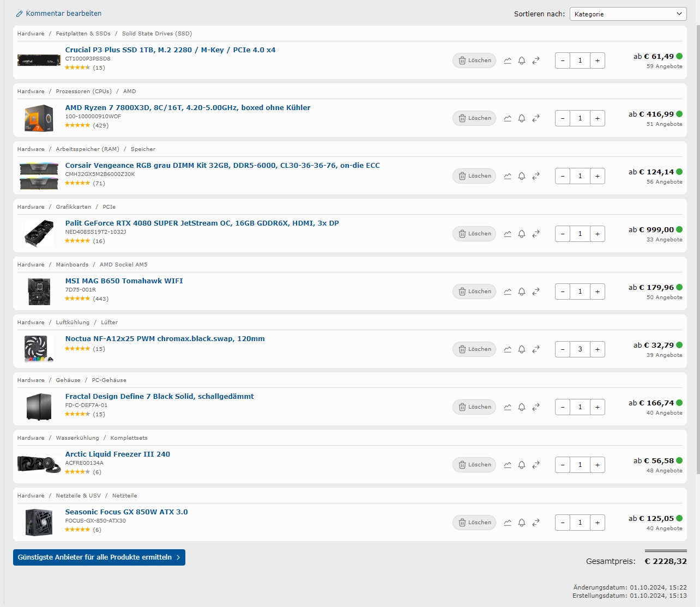700x607 pixels.
Task: Increase quantity of Fractal Design Define 7
Action: pos(598,407)
